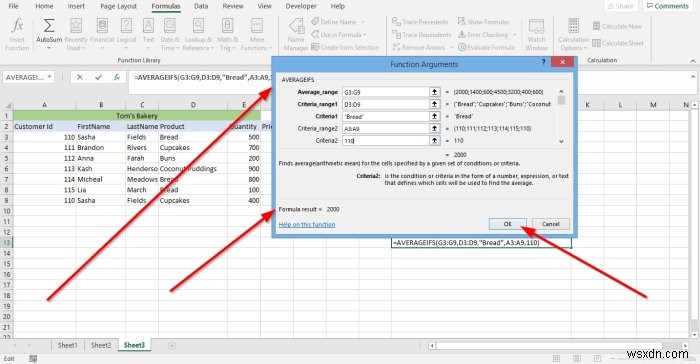Expand the Remove Arrows dropdown arrow
700x364 pixels.
tap(451, 48)
